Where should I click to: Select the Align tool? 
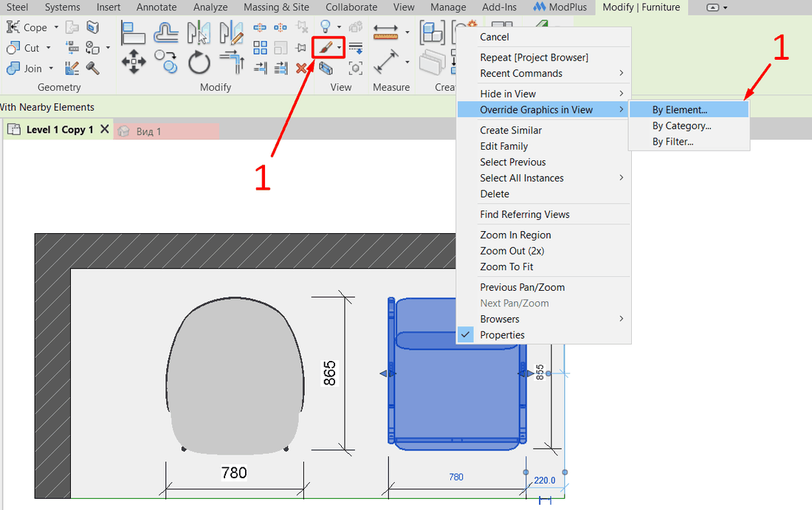click(133, 33)
